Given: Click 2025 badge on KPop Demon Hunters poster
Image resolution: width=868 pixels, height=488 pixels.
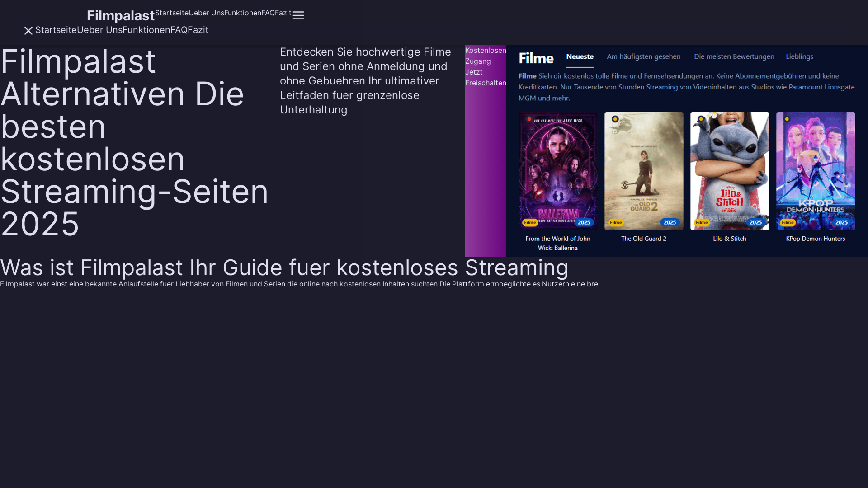Looking at the screenshot, I should click(842, 222).
